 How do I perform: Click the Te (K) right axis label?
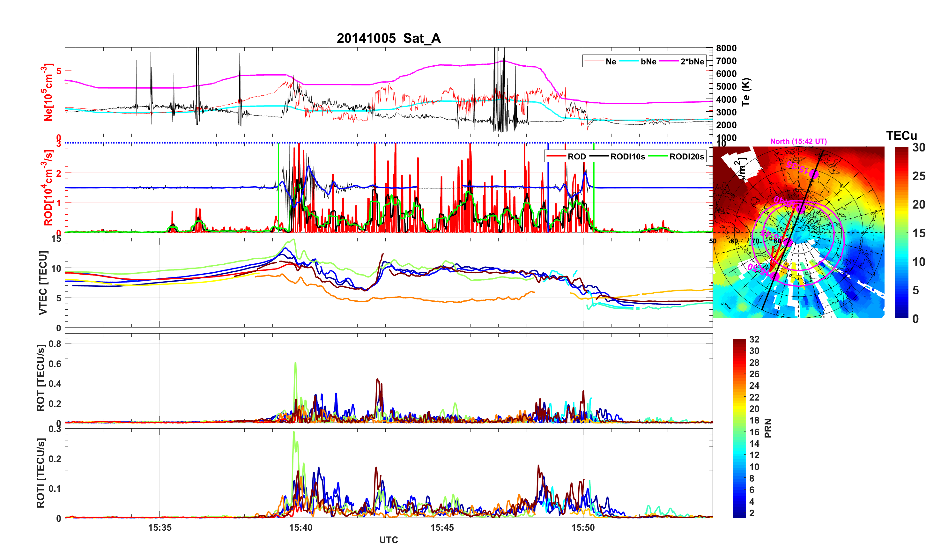(x=746, y=92)
